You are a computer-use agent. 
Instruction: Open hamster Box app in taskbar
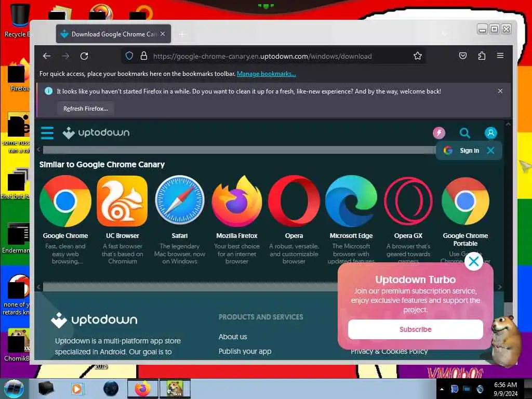[x=175, y=389]
